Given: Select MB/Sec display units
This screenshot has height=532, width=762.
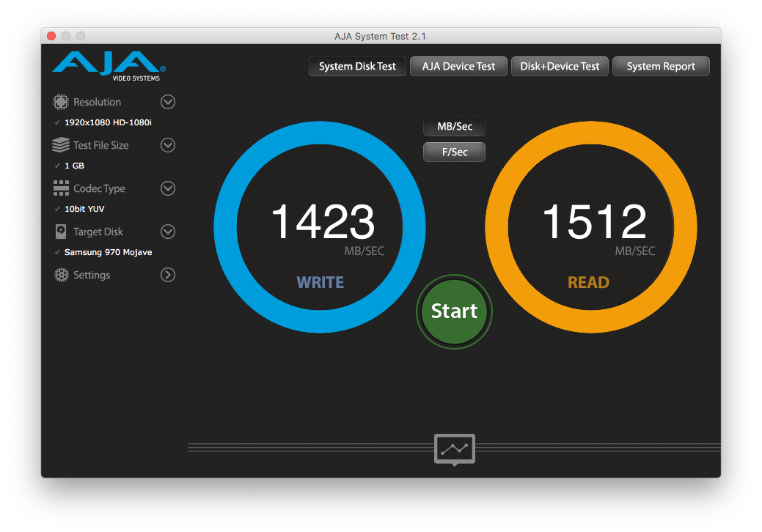Looking at the screenshot, I should [455, 127].
